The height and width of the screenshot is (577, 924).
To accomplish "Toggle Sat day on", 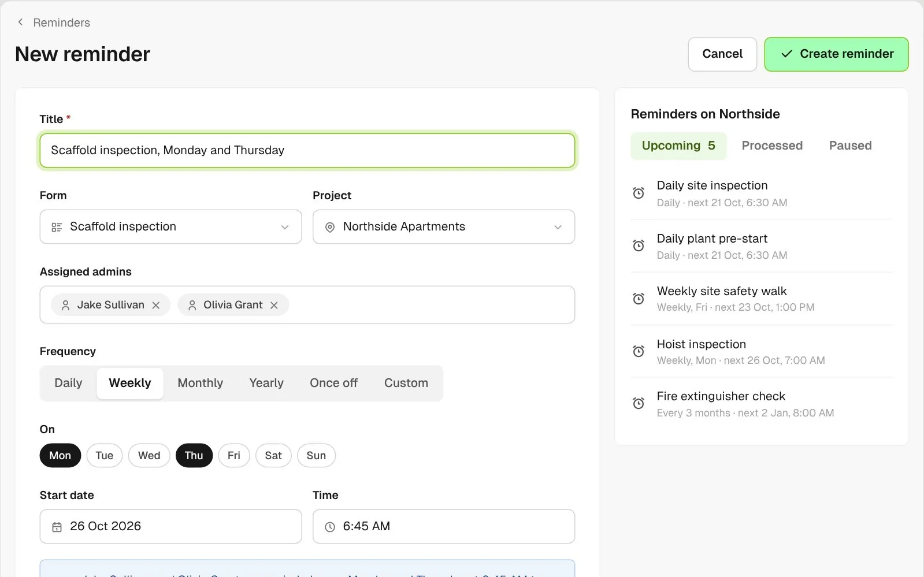I will coord(273,455).
